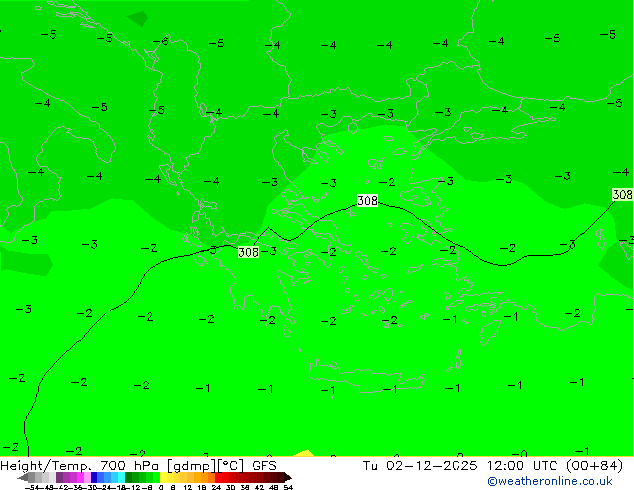
Task: Click the -6 temperature value on the map
Action: click(x=161, y=41)
